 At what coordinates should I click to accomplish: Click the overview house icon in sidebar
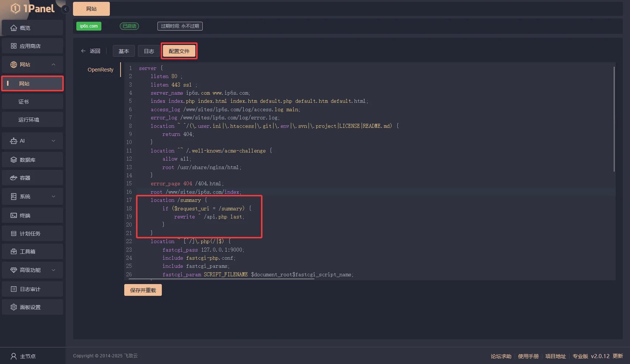[x=14, y=28]
